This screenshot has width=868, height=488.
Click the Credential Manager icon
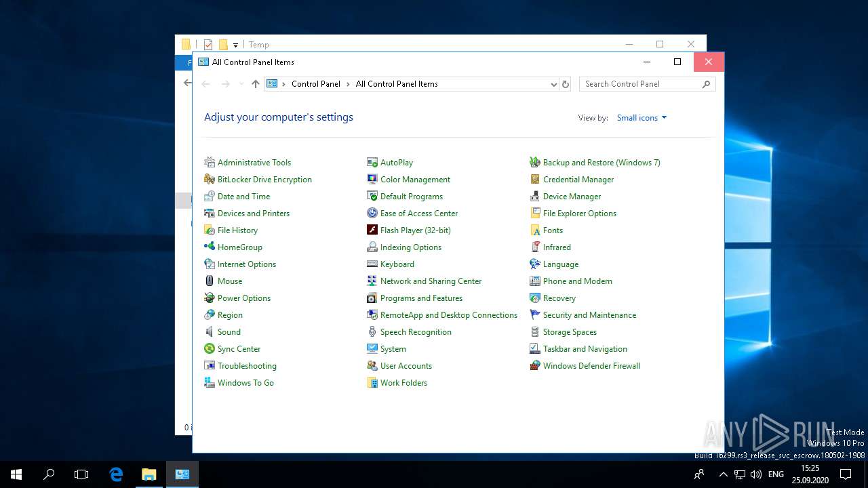535,180
